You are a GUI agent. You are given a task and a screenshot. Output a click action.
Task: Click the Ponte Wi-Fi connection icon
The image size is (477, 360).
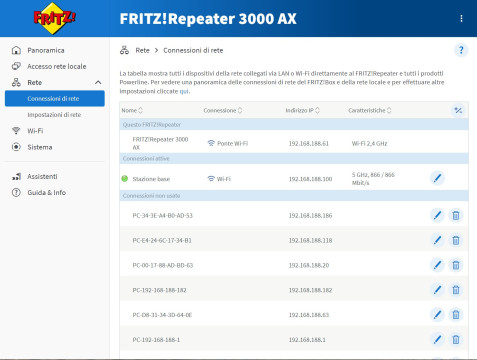click(211, 143)
